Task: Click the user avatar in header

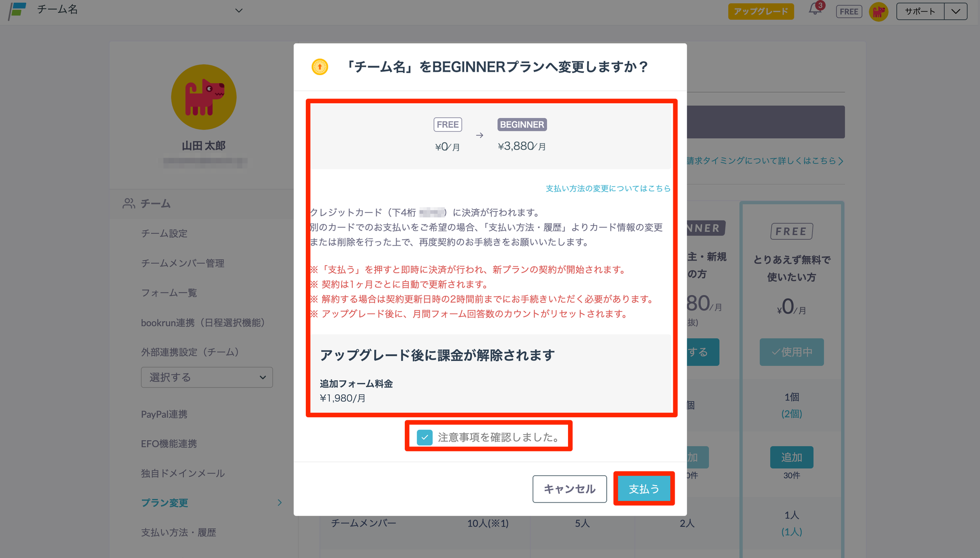Action: [878, 11]
